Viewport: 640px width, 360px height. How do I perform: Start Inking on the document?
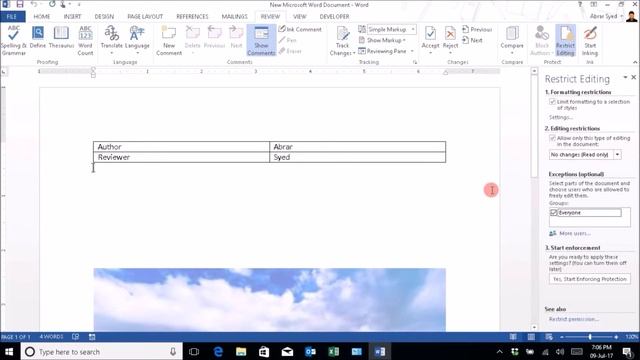590,40
